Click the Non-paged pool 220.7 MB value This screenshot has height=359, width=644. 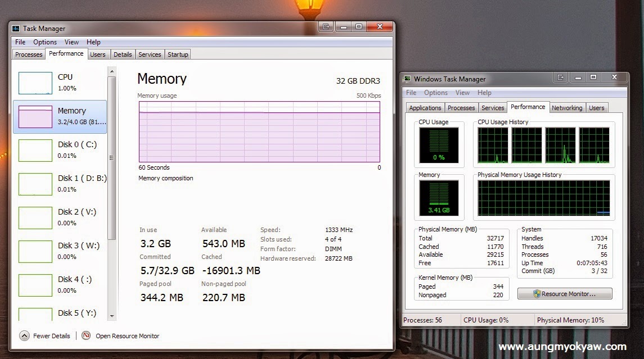pyautogui.click(x=224, y=298)
